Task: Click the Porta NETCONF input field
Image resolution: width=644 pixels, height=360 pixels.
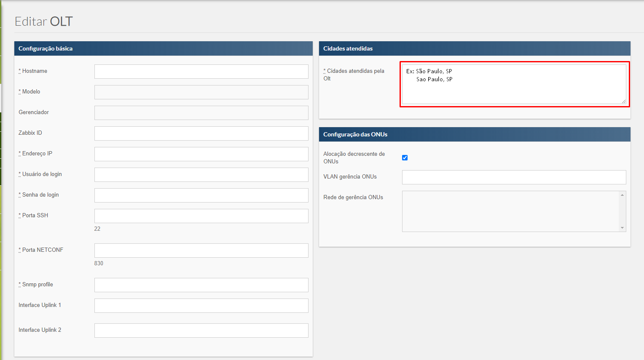Action: [x=201, y=251]
